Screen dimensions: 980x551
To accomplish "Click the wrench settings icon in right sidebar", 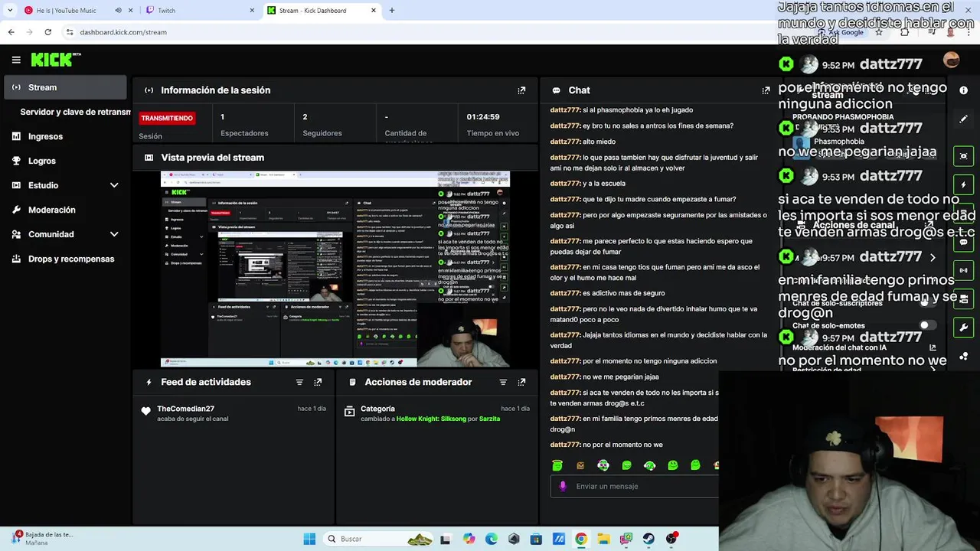I will pyautogui.click(x=963, y=328).
